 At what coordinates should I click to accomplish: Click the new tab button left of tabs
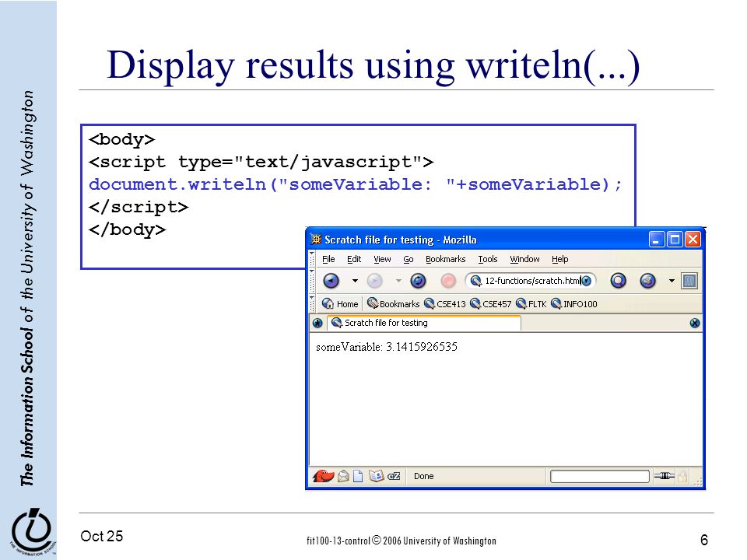pyautogui.click(x=317, y=324)
